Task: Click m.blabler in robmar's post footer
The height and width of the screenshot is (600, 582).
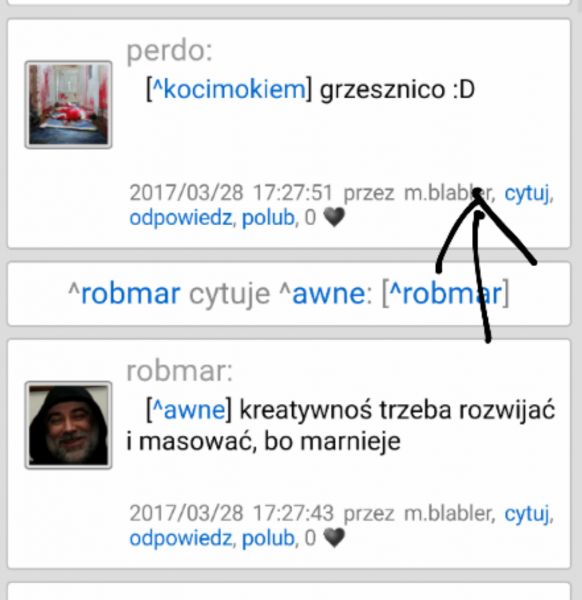Action: click(448, 513)
